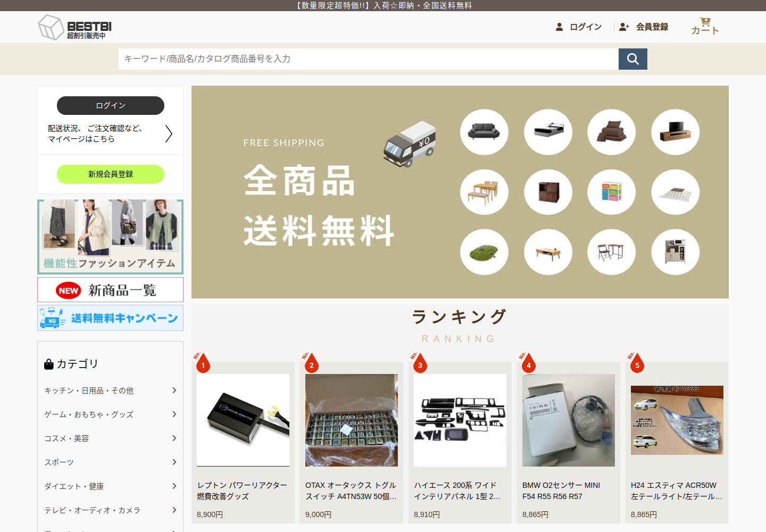766x532 pixels.
Task: Click the OTAX オータックス product title
Action: pyautogui.click(x=351, y=491)
